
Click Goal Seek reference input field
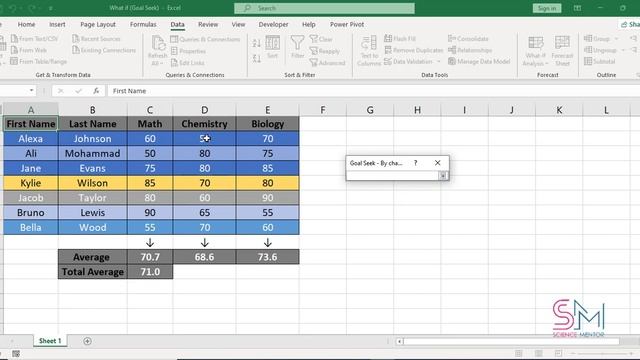coord(393,176)
